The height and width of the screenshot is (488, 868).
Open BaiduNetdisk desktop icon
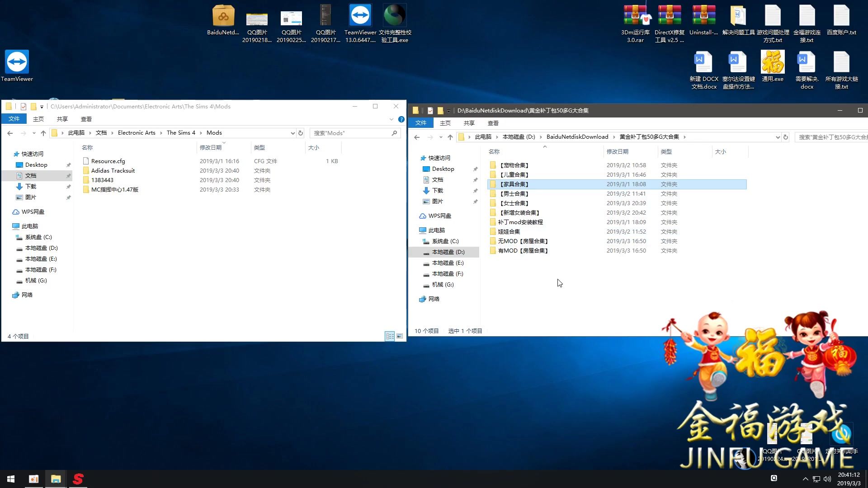(x=223, y=20)
